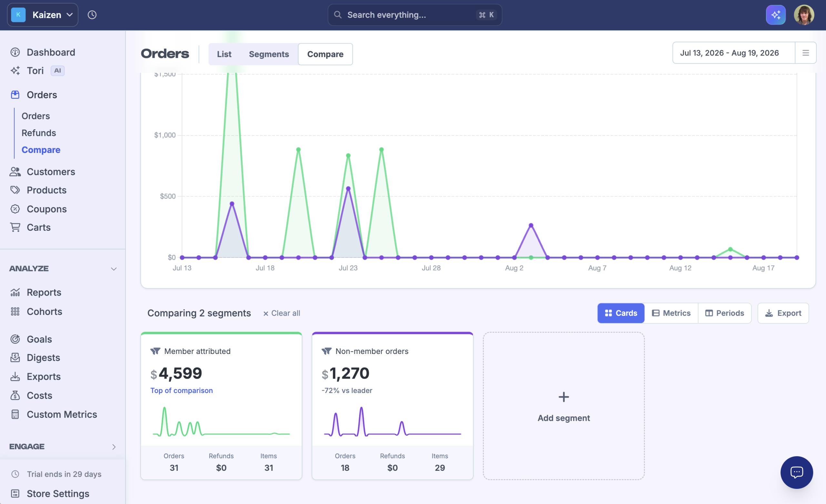
Task: Switch to Metrics view
Action: [671, 313]
